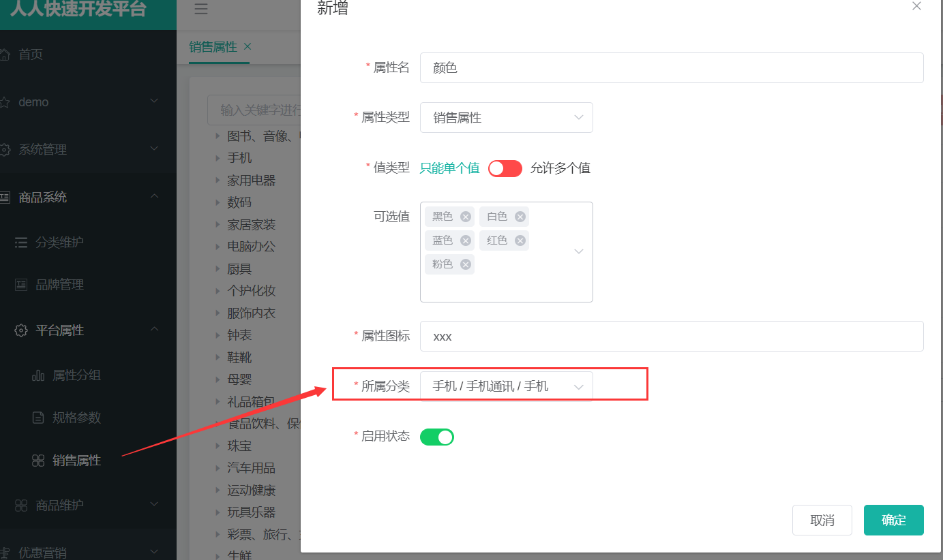Collapse the 商品系统 menu chevron
Screen dimensions: 943x560
[x=154, y=197]
